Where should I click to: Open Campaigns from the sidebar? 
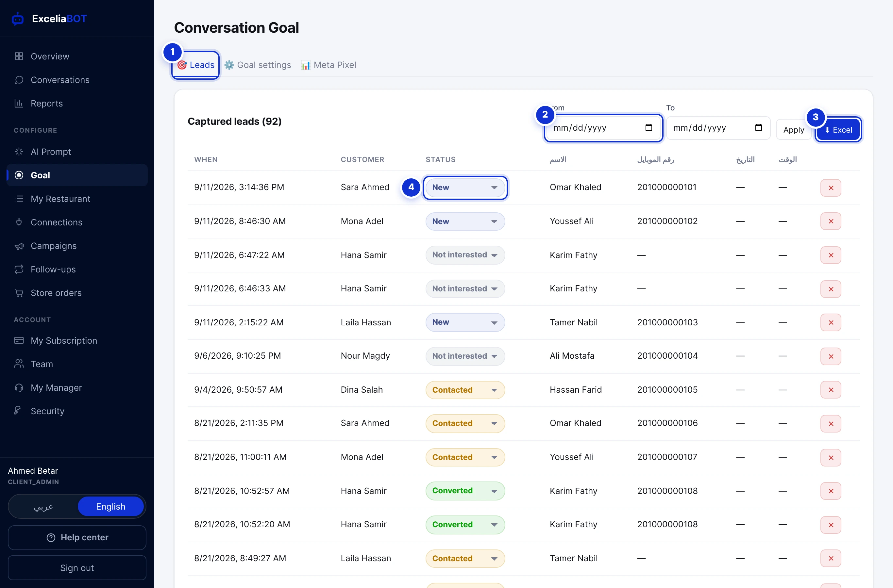(77, 246)
